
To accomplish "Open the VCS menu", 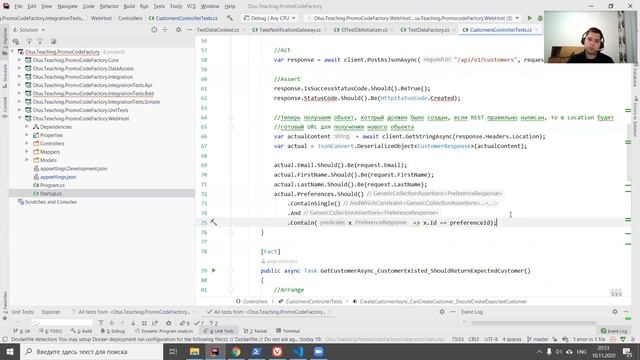I will point(191,6).
